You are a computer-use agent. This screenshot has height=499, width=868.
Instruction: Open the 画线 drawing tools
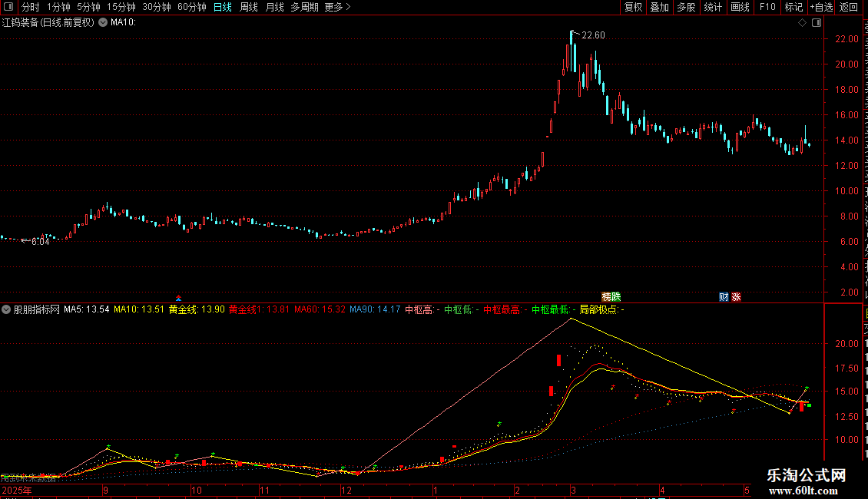[740, 7]
